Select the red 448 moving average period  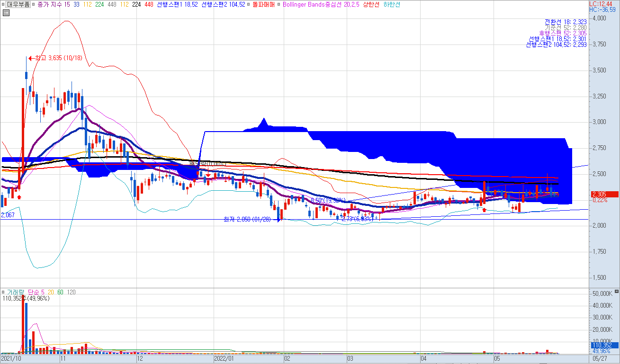point(149,4)
